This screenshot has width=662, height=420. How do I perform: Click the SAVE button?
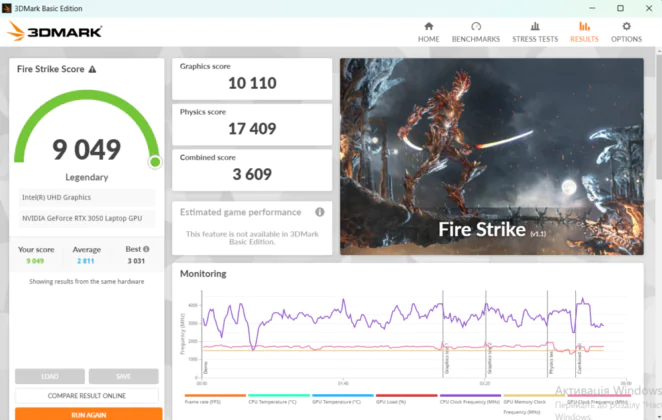124,376
